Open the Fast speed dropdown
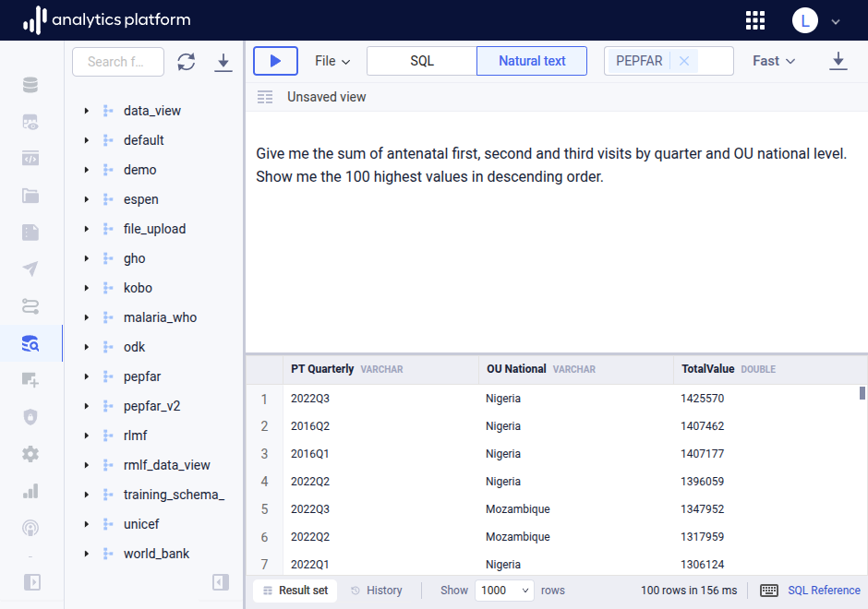 pyautogui.click(x=774, y=61)
